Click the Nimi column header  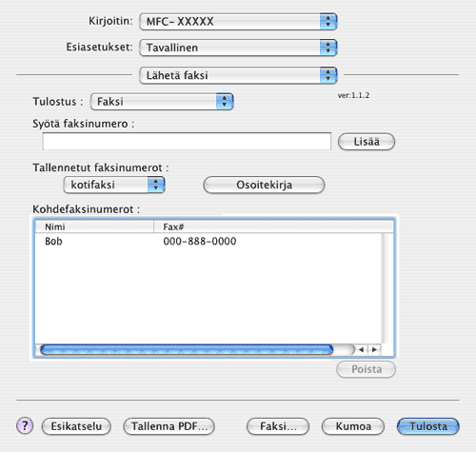click(x=94, y=226)
